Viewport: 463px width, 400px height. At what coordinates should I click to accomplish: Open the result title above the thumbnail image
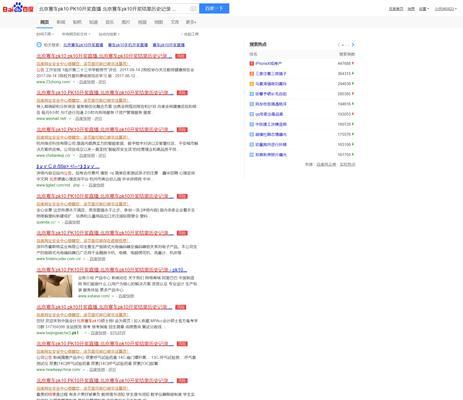click(x=112, y=269)
